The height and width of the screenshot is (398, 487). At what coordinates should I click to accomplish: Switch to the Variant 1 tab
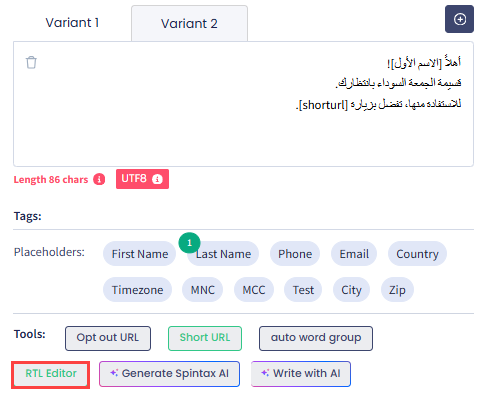pos(72,23)
